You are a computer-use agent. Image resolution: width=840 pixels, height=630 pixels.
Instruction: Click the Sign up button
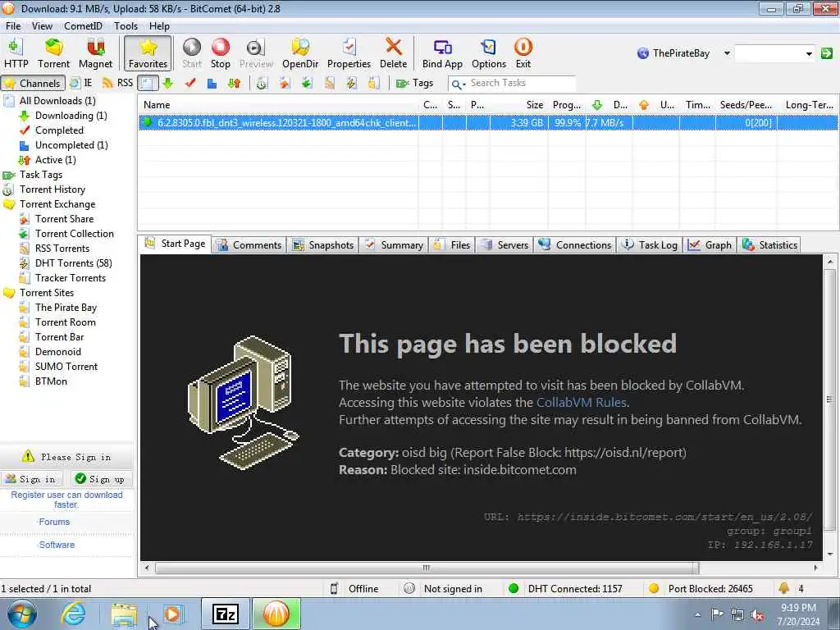[99, 479]
